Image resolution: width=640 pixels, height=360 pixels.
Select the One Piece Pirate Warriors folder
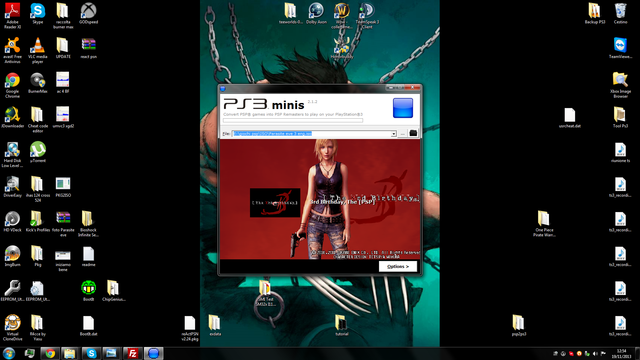tap(544, 224)
